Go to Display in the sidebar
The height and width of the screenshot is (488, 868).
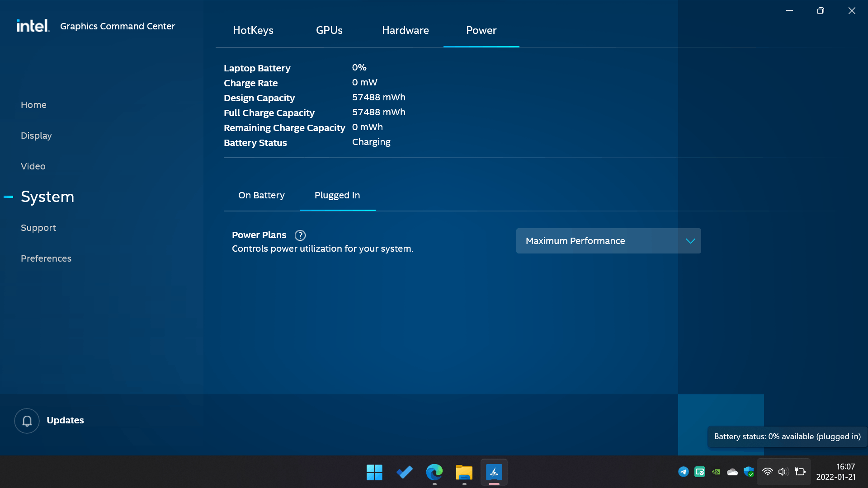[x=36, y=136]
